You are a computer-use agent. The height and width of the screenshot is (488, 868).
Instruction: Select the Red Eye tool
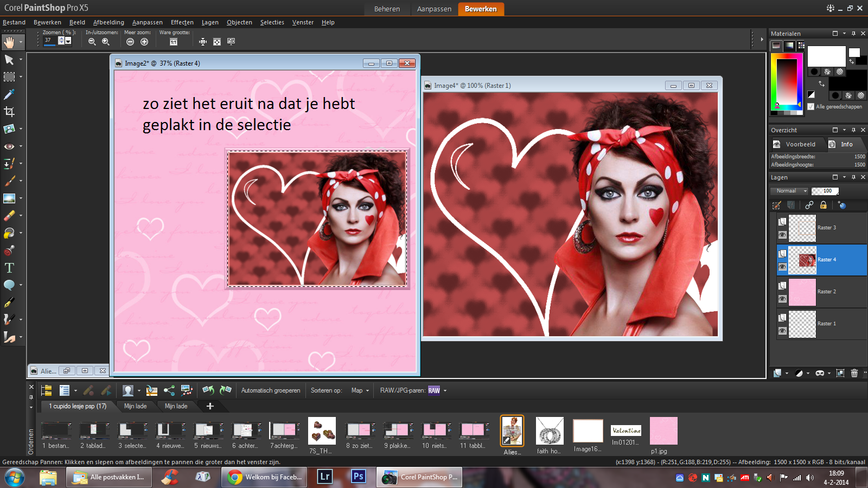9,146
